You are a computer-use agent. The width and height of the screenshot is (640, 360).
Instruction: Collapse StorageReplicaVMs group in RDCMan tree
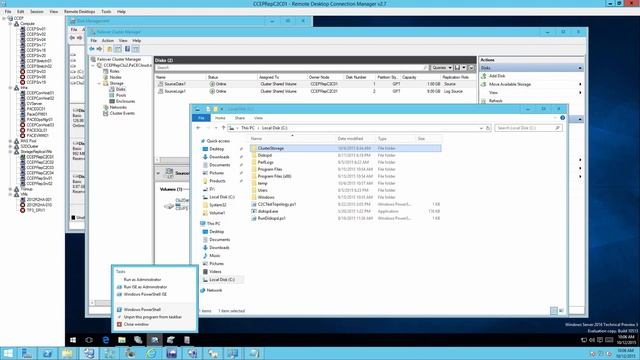click(10, 152)
